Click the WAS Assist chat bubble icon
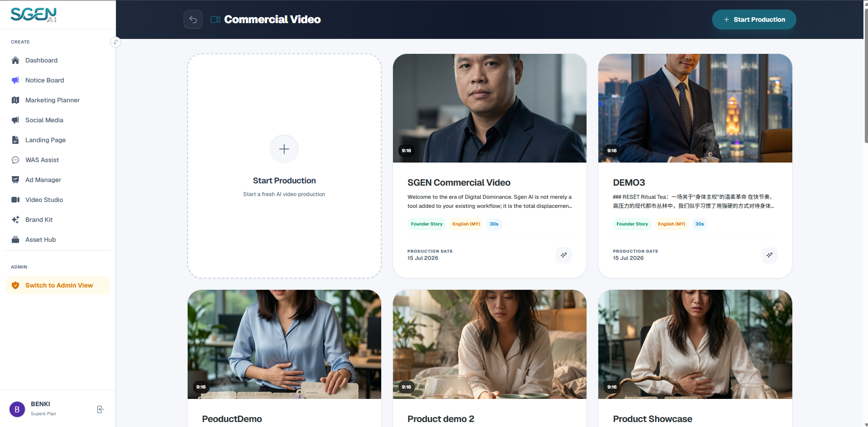 point(15,160)
